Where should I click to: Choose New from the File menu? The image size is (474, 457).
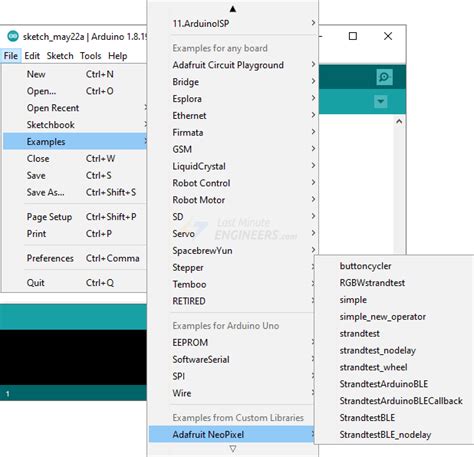coord(75,74)
